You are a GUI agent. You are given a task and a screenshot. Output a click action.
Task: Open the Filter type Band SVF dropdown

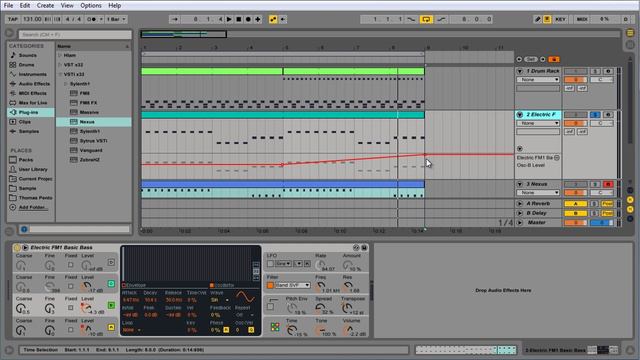point(293,285)
